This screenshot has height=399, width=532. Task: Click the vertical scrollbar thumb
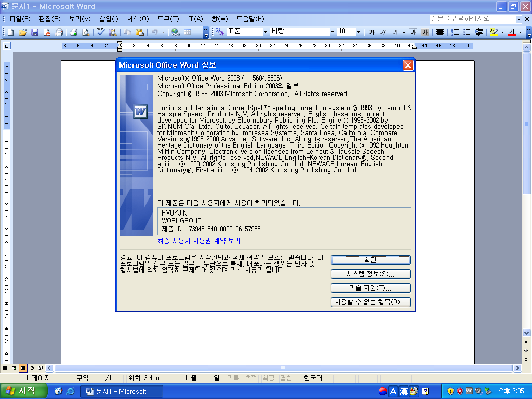pyautogui.click(x=527, y=123)
